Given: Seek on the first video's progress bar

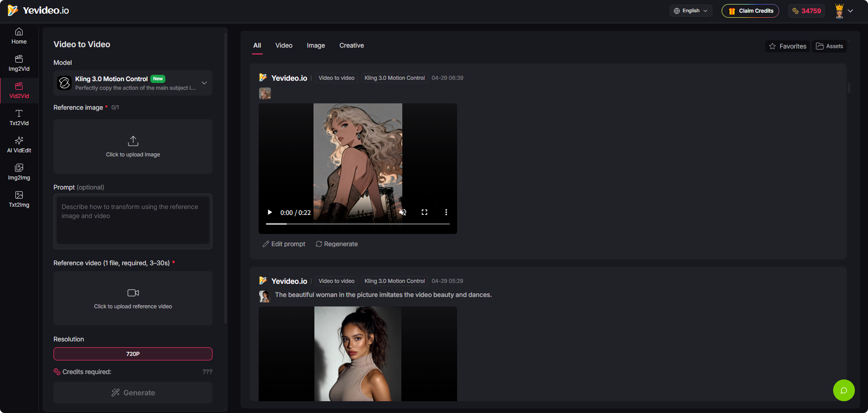Looking at the screenshot, I should point(358,224).
